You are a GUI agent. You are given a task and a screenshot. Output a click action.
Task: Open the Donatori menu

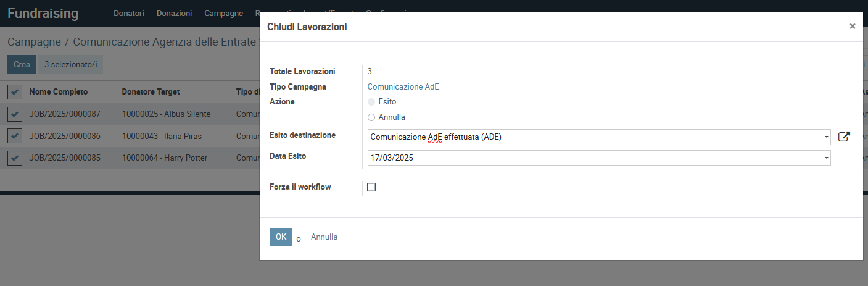pos(128,13)
